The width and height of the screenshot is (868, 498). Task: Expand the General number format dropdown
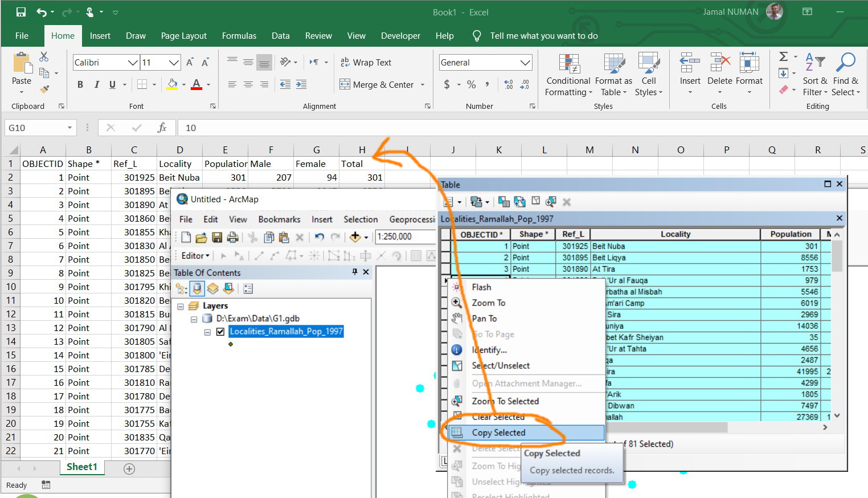coord(525,63)
